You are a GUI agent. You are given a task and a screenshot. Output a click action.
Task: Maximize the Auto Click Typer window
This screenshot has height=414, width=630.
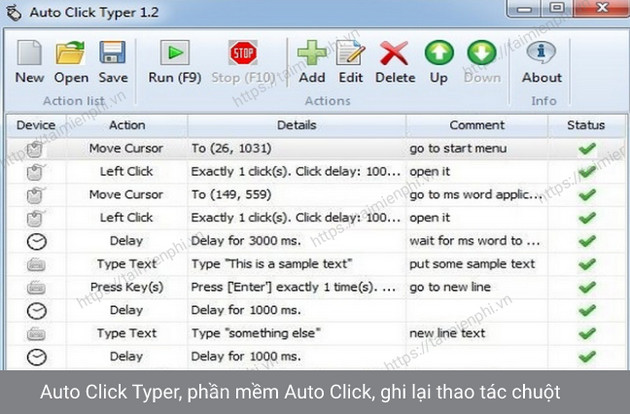[x=557, y=9]
